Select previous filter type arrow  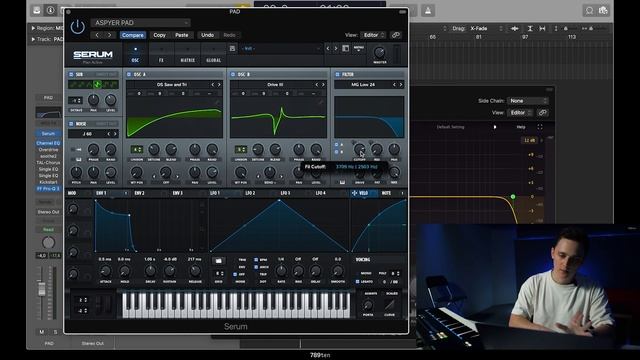pyautogui.click(x=394, y=84)
